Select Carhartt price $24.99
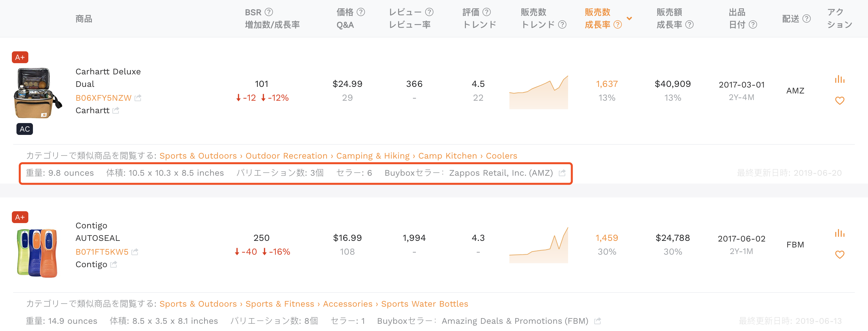This screenshot has width=868, height=331. click(x=347, y=84)
